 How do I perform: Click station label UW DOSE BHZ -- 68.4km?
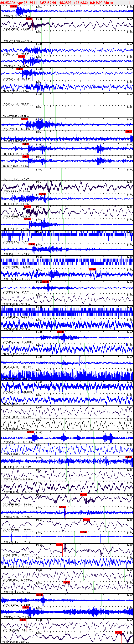(17, 192)
